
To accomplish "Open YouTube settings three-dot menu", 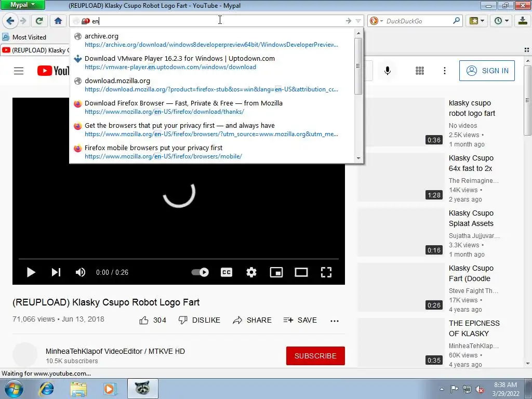I will click(x=445, y=71).
